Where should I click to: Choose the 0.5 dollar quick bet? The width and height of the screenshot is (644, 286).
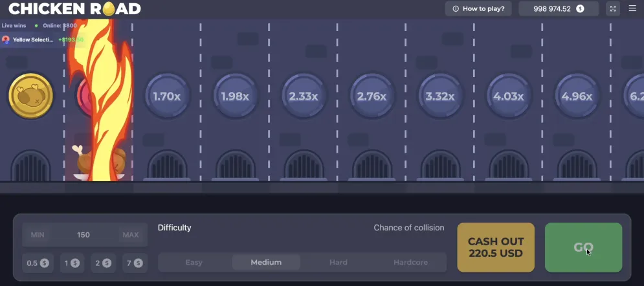[38, 263]
